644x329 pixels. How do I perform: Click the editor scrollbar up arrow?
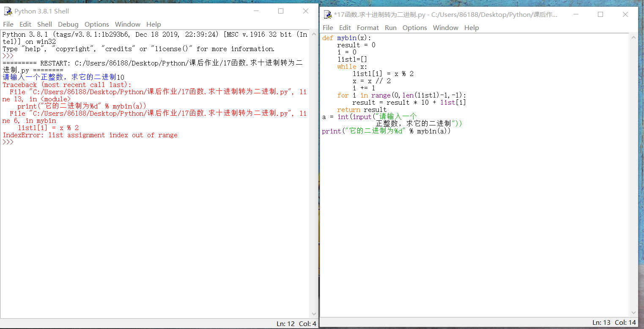(x=633, y=37)
